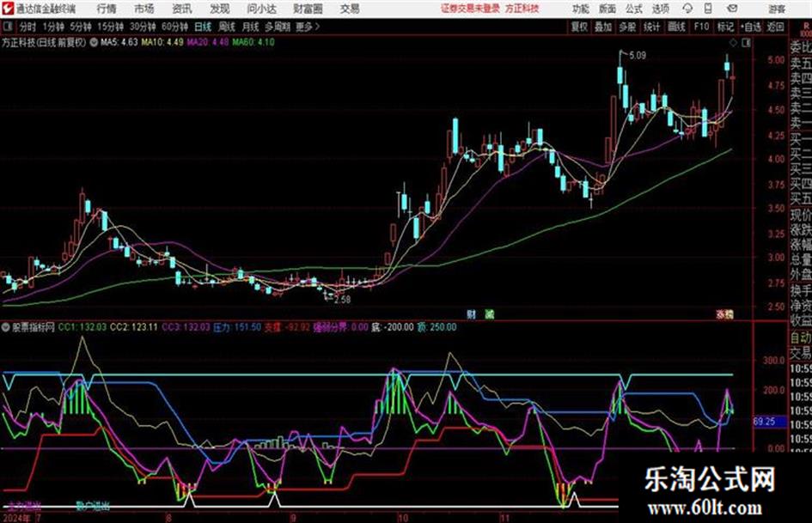
Task: Switch to 5分钟 chart period
Action: [x=80, y=27]
